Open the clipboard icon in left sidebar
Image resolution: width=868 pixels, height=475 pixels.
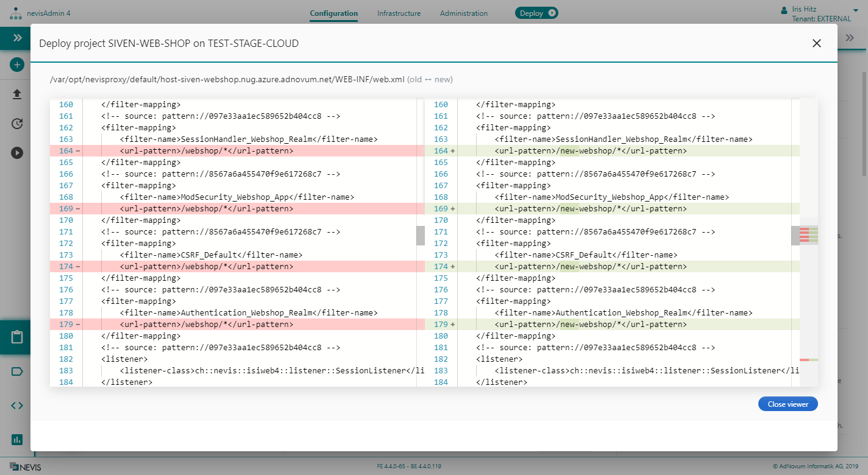pyautogui.click(x=17, y=337)
